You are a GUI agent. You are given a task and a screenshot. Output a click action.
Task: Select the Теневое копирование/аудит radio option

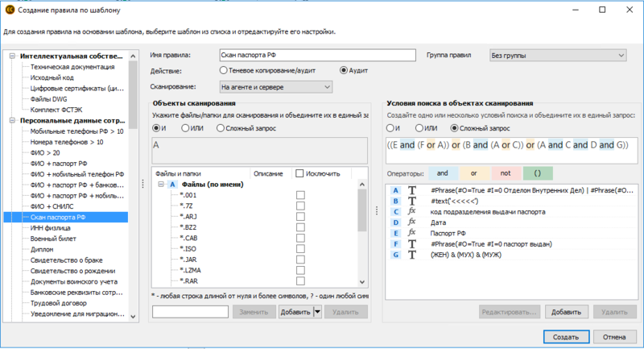tap(224, 70)
